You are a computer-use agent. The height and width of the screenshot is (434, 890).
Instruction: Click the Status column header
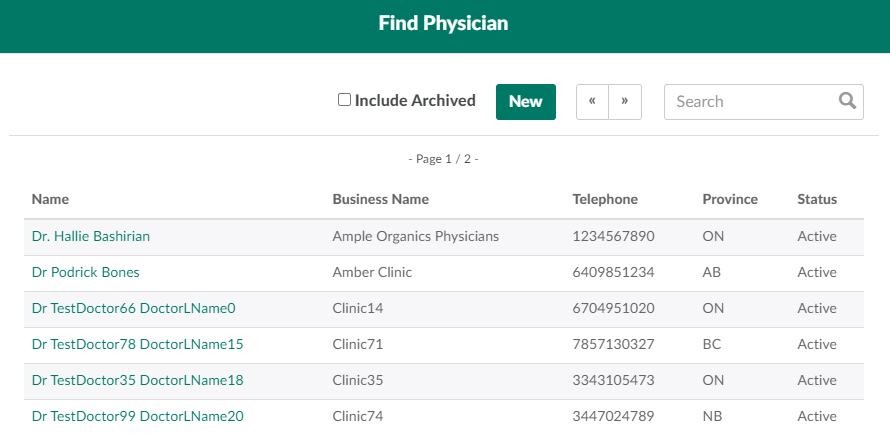817,199
